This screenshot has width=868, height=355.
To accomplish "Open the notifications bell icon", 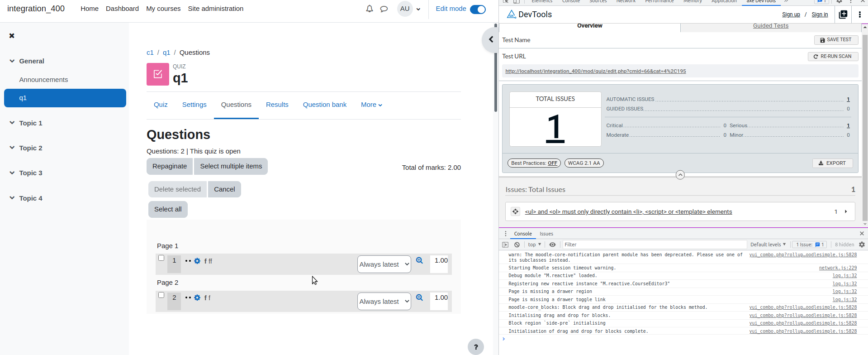I will (370, 9).
